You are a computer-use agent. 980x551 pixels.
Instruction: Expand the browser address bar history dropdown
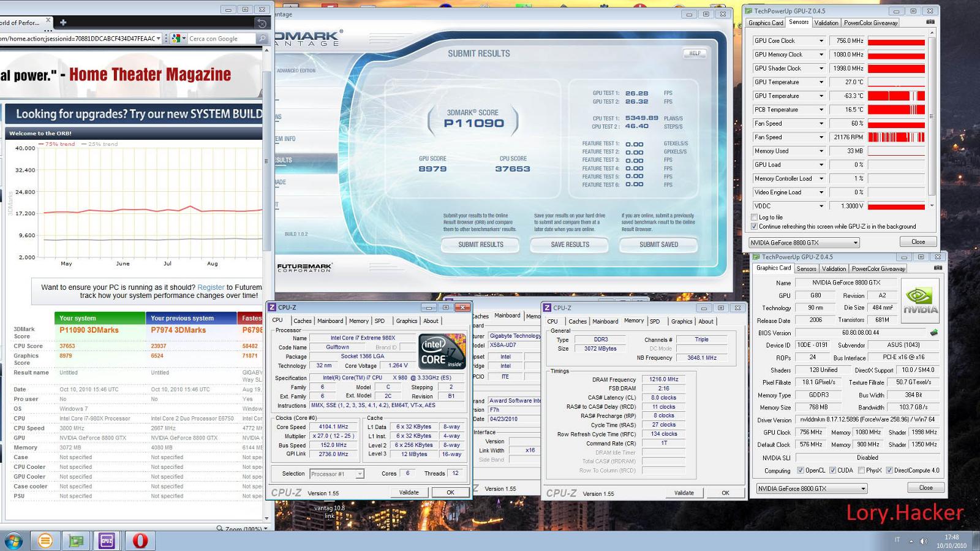tap(159, 39)
